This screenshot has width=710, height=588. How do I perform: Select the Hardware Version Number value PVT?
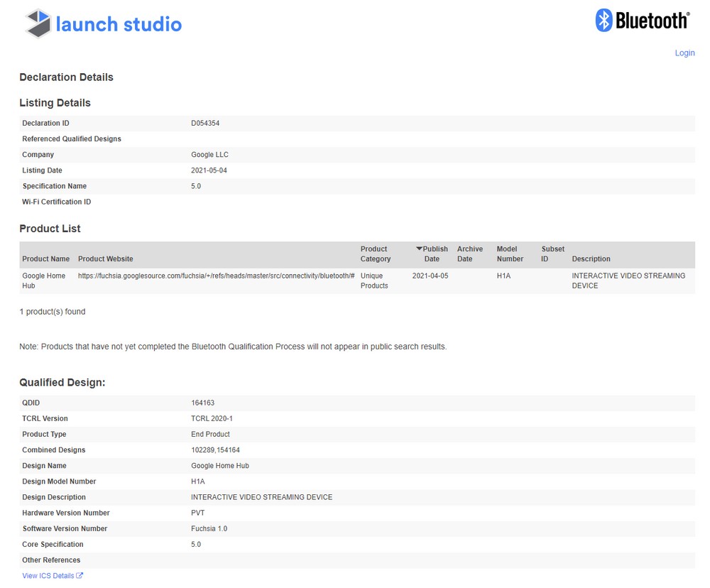198,512
